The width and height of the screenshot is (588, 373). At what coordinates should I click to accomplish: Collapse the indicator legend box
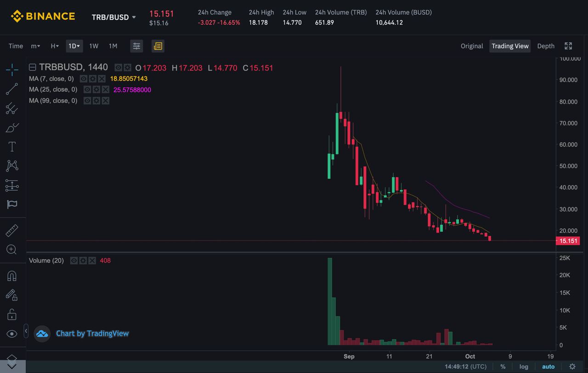tap(33, 68)
